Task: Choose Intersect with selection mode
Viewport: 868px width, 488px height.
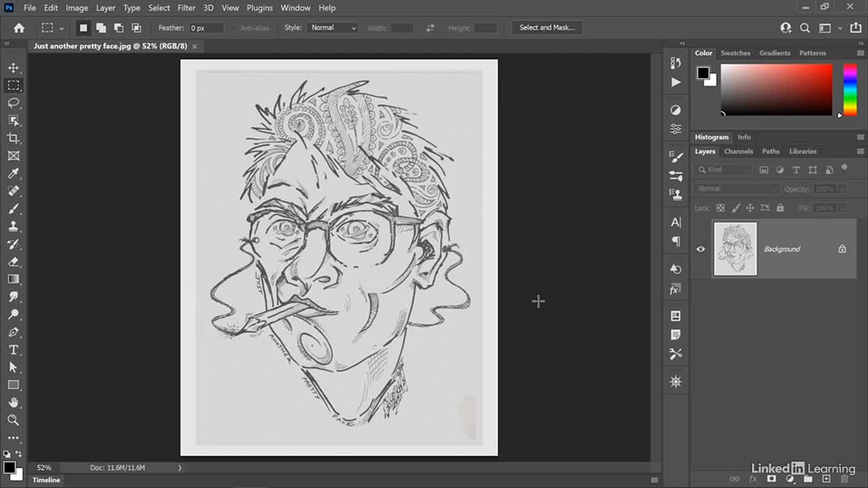Action: (x=136, y=28)
